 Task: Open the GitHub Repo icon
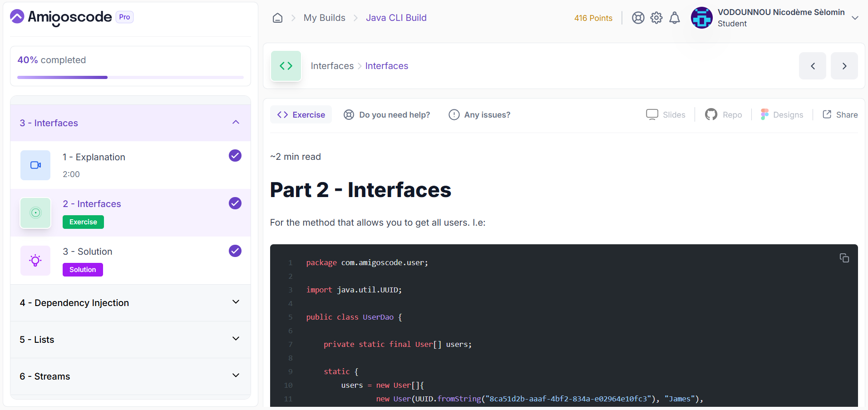pos(711,114)
